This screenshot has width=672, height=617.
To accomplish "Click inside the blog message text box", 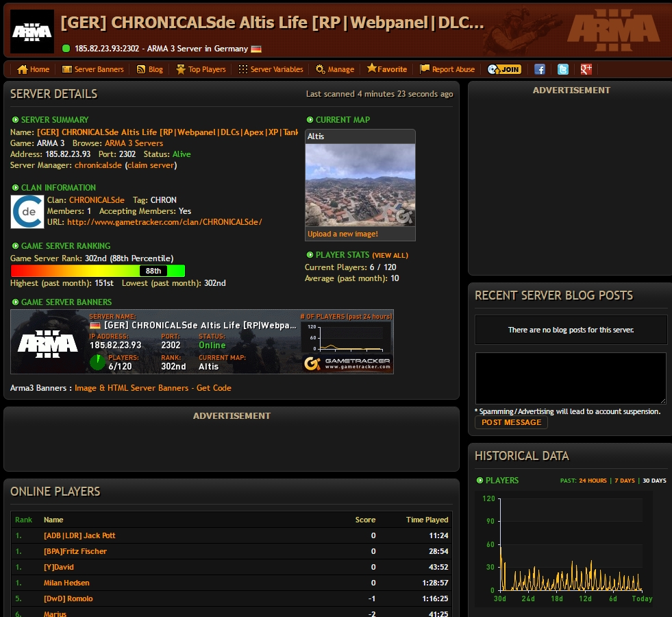I will pyautogui.click(x=570, y=378).
